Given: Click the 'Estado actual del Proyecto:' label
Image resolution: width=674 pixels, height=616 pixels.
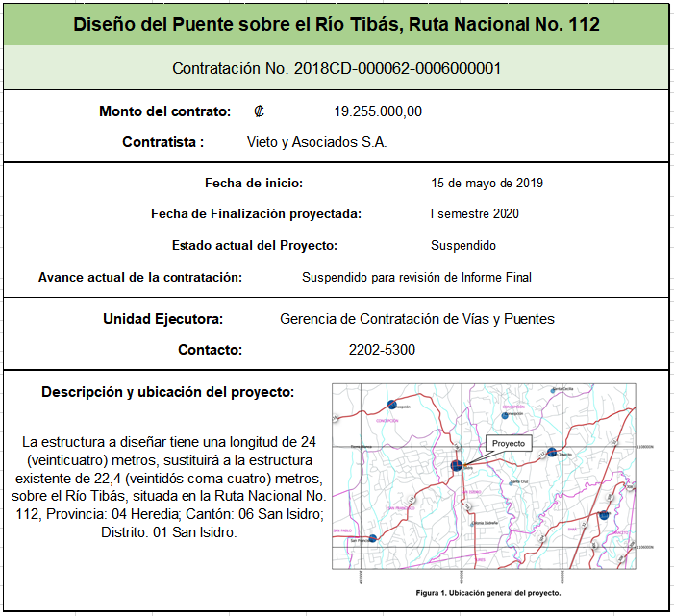Looking at the screenshot, I should 255,246.
